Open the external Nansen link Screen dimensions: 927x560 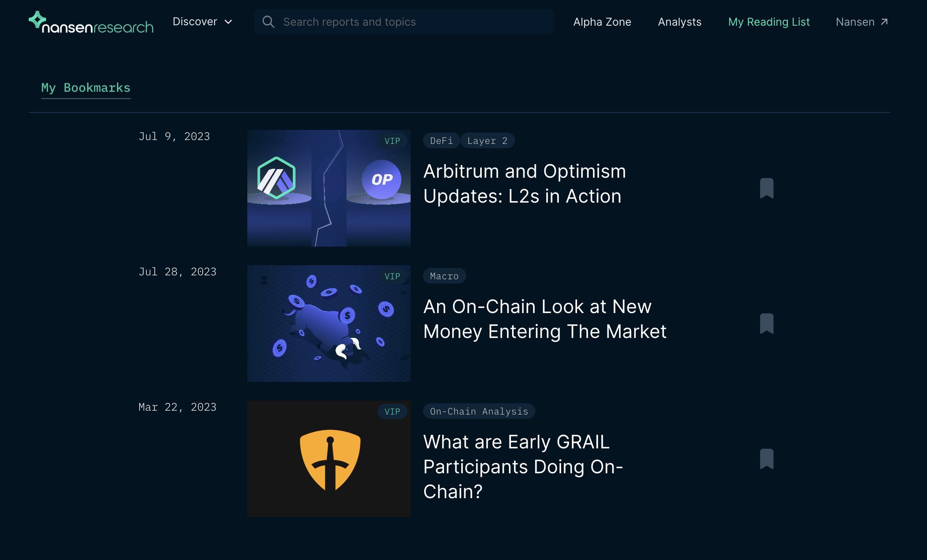pos(855,22)
